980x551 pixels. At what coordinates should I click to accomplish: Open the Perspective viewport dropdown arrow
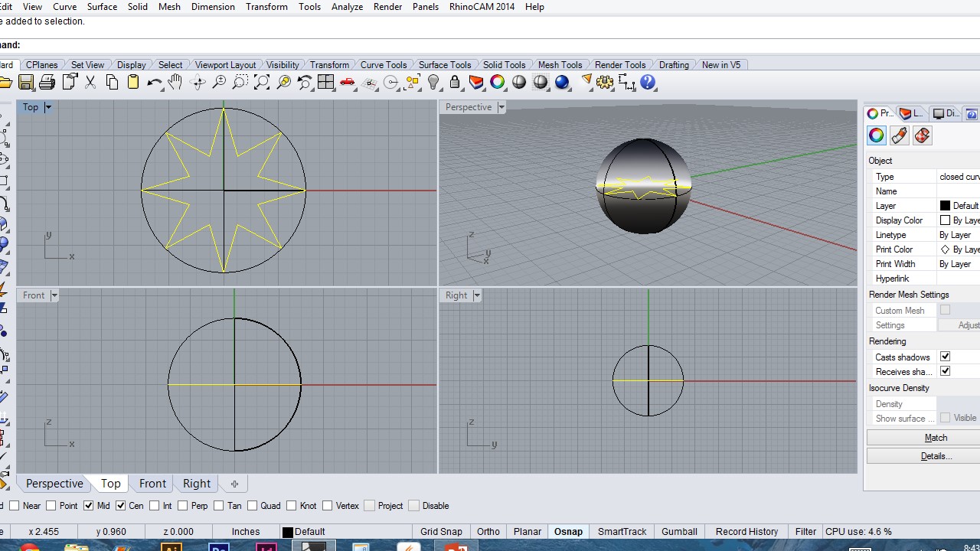(x=501, y=107)
